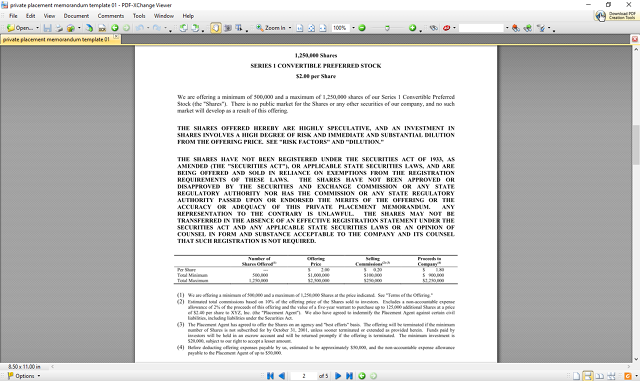Click status bar next view button
The width and height of the screenshot is (640, 381).
(x=373, y=376)
